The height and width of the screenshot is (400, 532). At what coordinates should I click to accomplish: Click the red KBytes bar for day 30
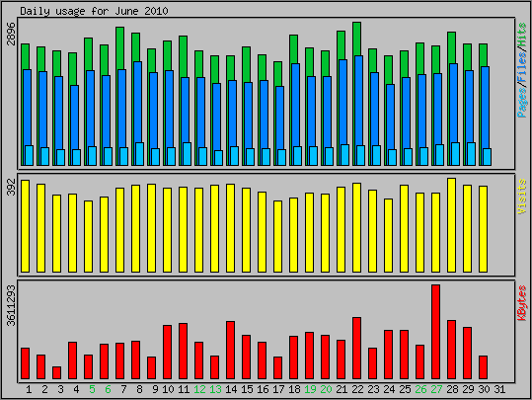point(484,367)
